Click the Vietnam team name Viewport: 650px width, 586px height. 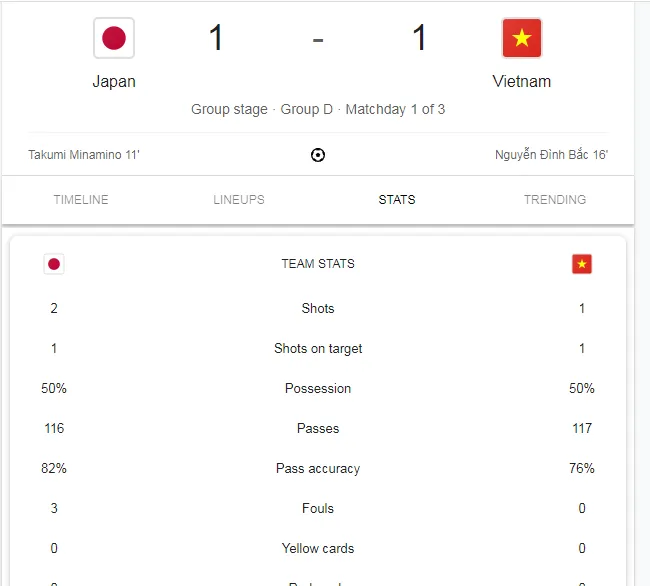(x=521, y=82)
